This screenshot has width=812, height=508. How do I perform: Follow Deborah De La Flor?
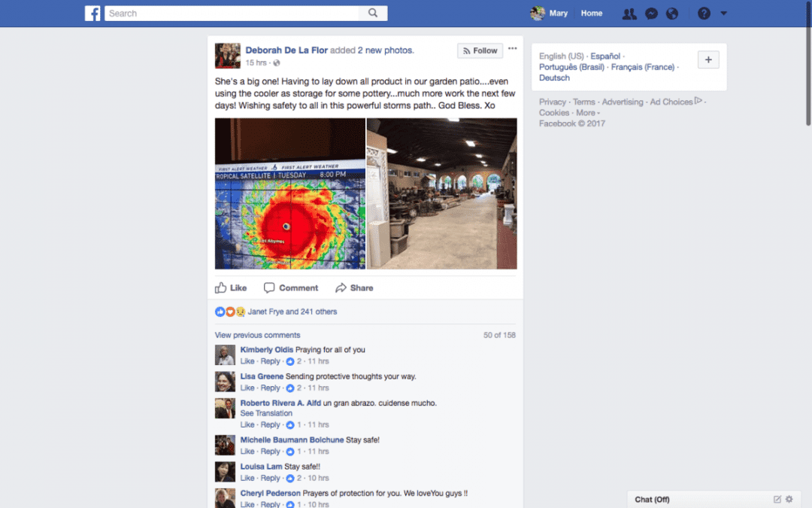pos(480,50)
